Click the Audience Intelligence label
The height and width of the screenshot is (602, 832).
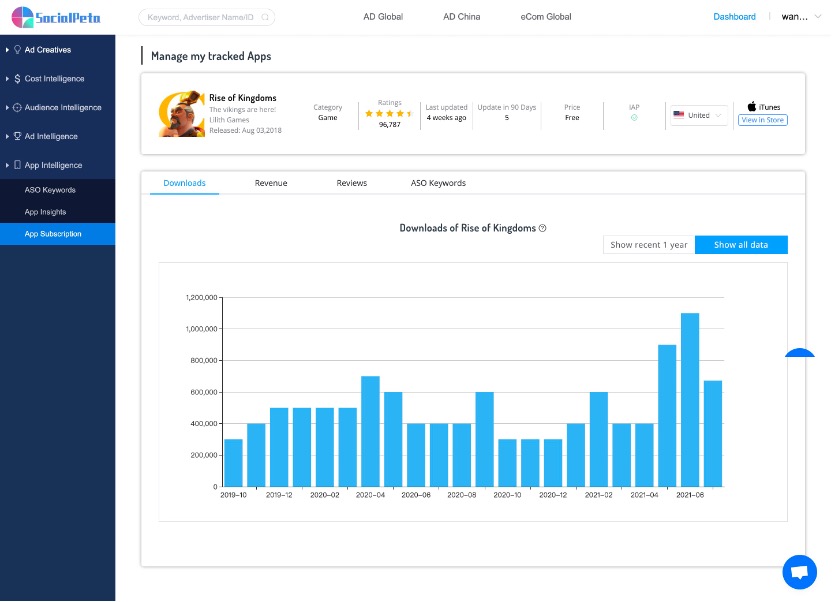63,108
